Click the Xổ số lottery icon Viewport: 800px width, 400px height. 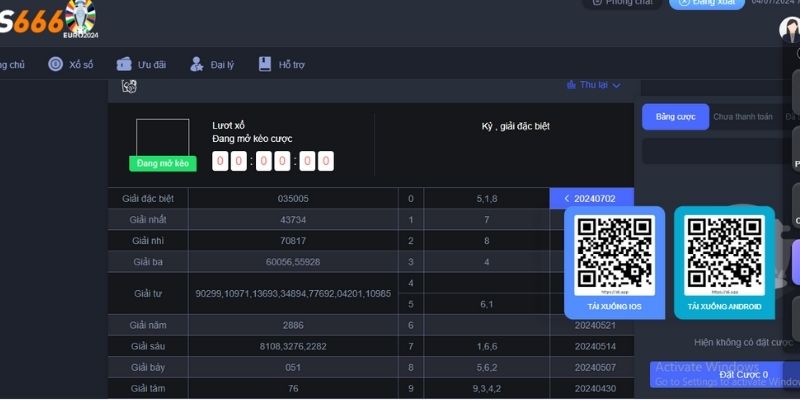coord(56,64)
